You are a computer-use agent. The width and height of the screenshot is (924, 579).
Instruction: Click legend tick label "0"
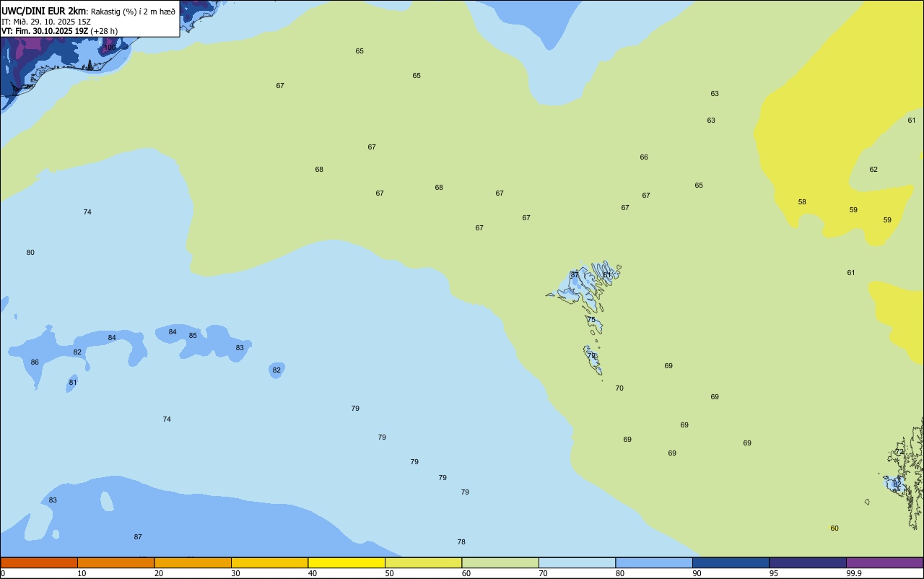pyautogui.click(x=3, y=573)
